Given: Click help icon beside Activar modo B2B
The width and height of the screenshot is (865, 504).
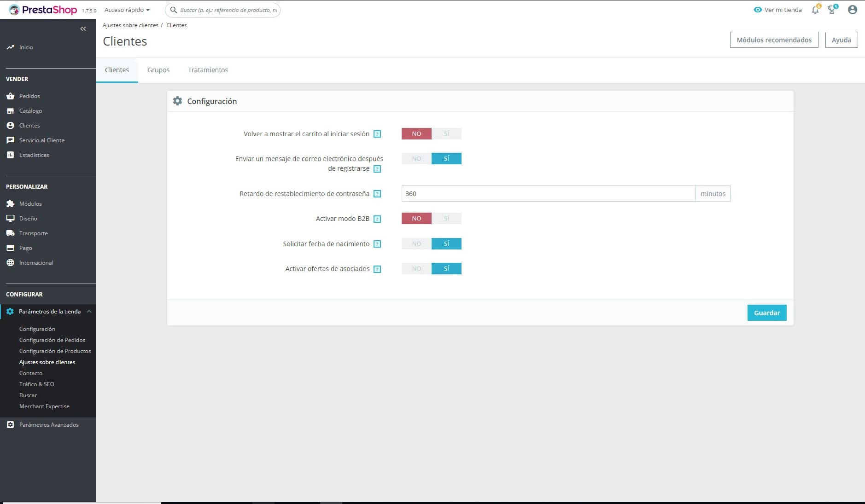Looking at the screenshot, I should point(377,219).
